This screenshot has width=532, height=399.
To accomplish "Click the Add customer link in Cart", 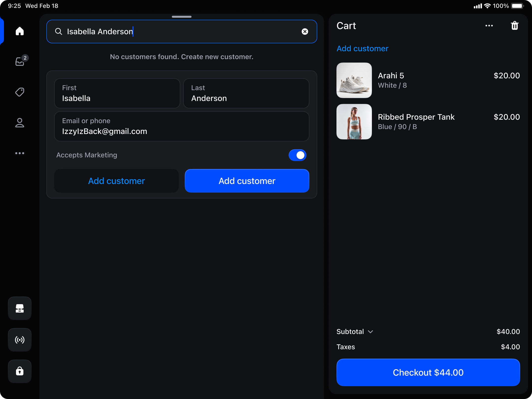I will 363,49.
